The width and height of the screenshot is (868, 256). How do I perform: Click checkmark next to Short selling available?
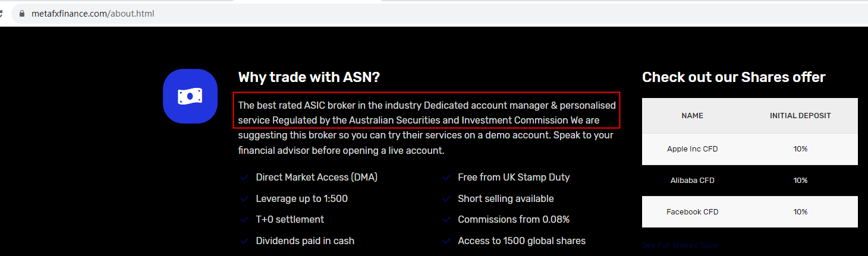tap(446, 199)
